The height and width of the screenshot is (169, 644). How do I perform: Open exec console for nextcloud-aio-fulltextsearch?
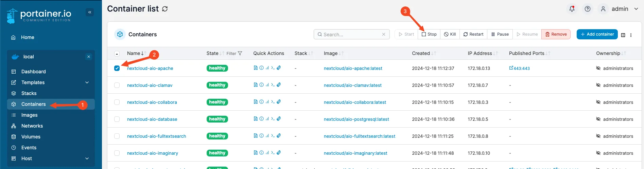point(273,136)
